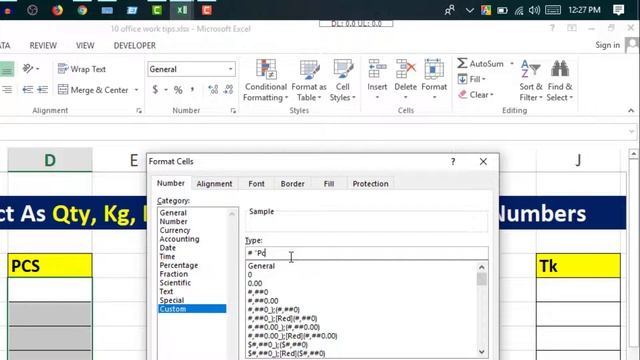Open Chrome from the taskbar
640x360 pixels.
click(82, 10)
